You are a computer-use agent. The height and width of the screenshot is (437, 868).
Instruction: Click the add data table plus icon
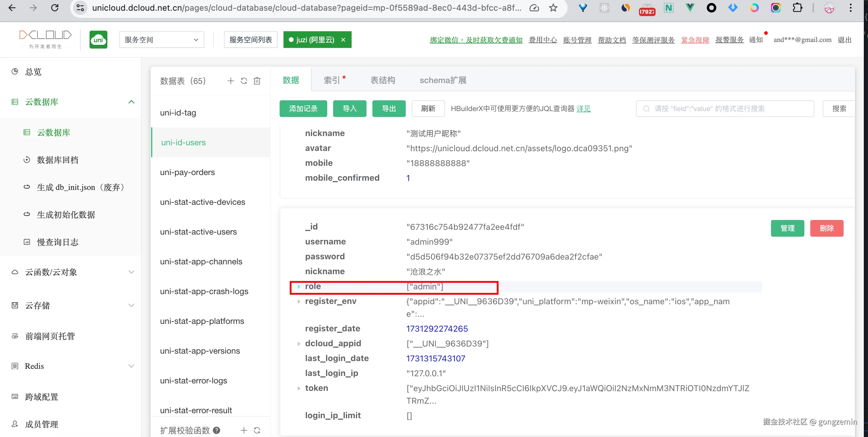tap(231, 81)
